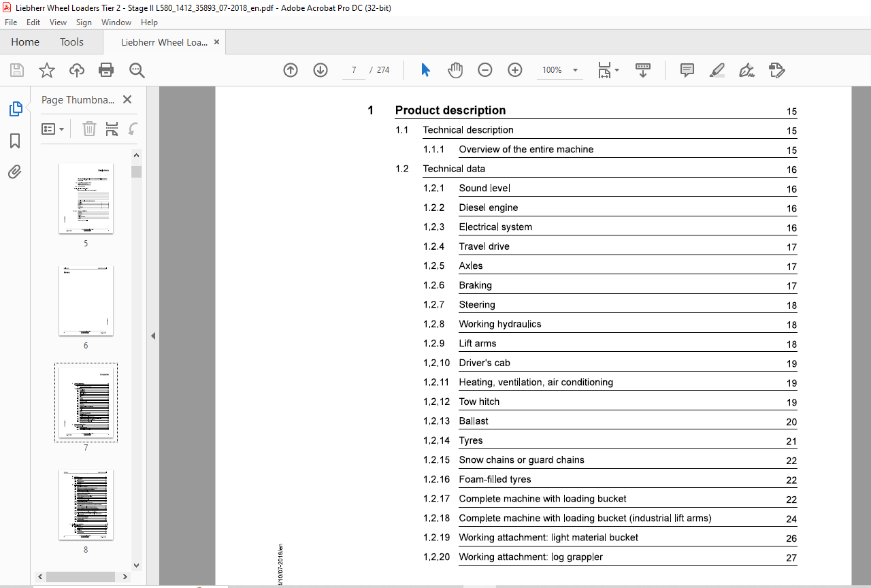Image resolution: width=871 pixels, height=588 pixels.
Task: Open the find text magnifier icon
Action: tap(137, 70)
